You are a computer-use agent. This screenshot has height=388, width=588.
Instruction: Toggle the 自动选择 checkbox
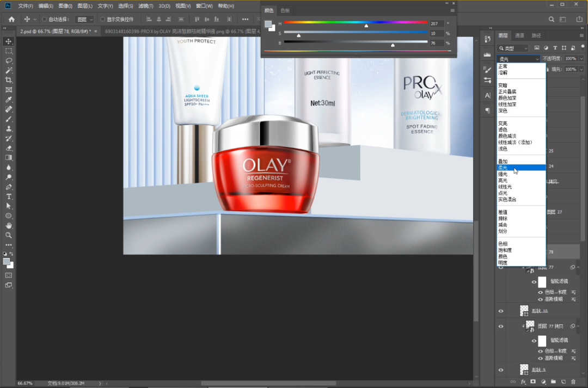(x=44, y=20)
